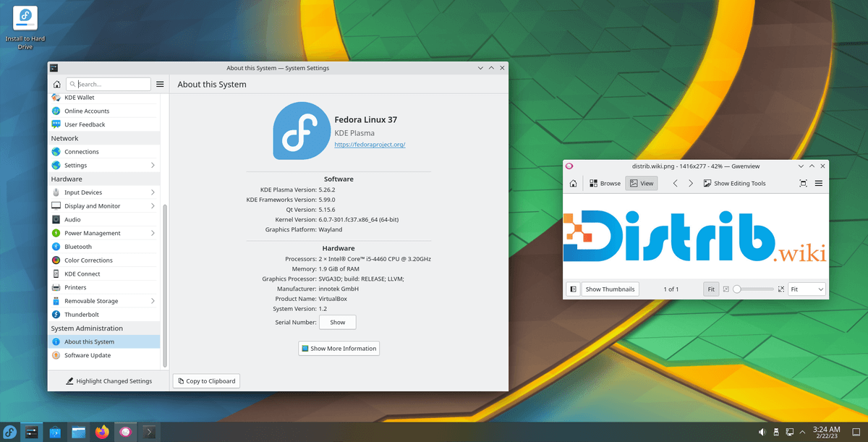Screen dimensions: 868x442
Task: Open Printers settings
Action: coord(104,287)
